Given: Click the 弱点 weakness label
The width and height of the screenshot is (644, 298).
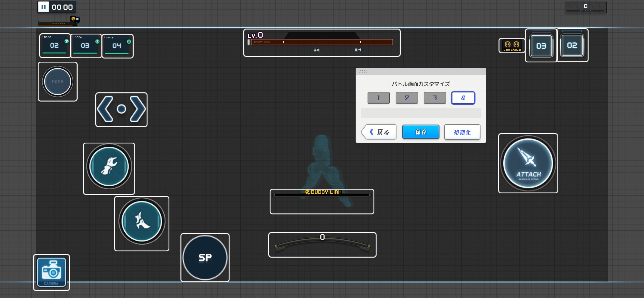Looking at the screenshot, I should (x=316, y=50).
